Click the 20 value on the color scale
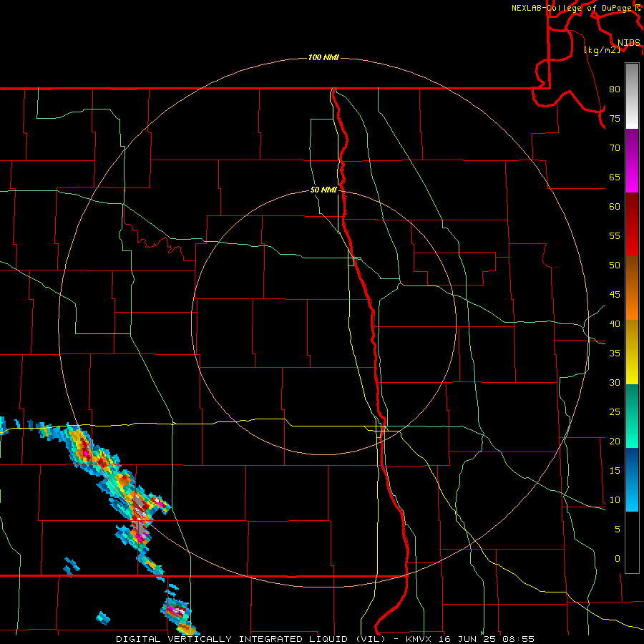This screenshot has width=644, height=644. coord(615,441)
